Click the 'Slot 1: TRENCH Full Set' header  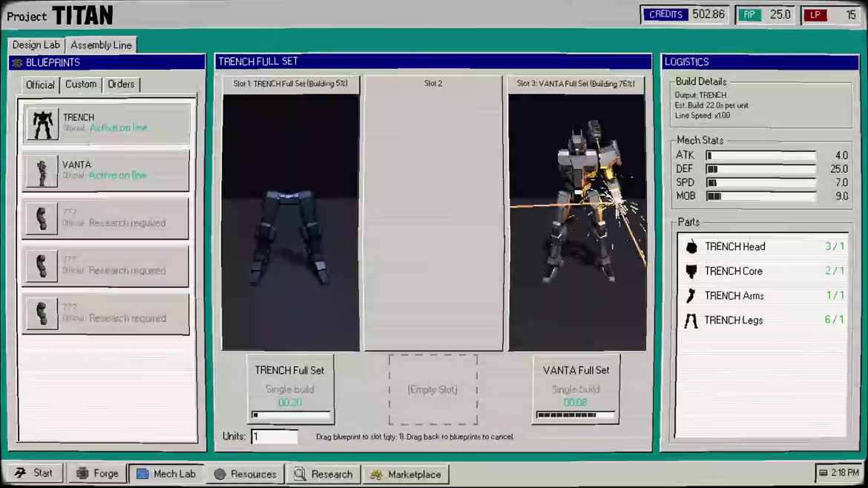point(290,84)
